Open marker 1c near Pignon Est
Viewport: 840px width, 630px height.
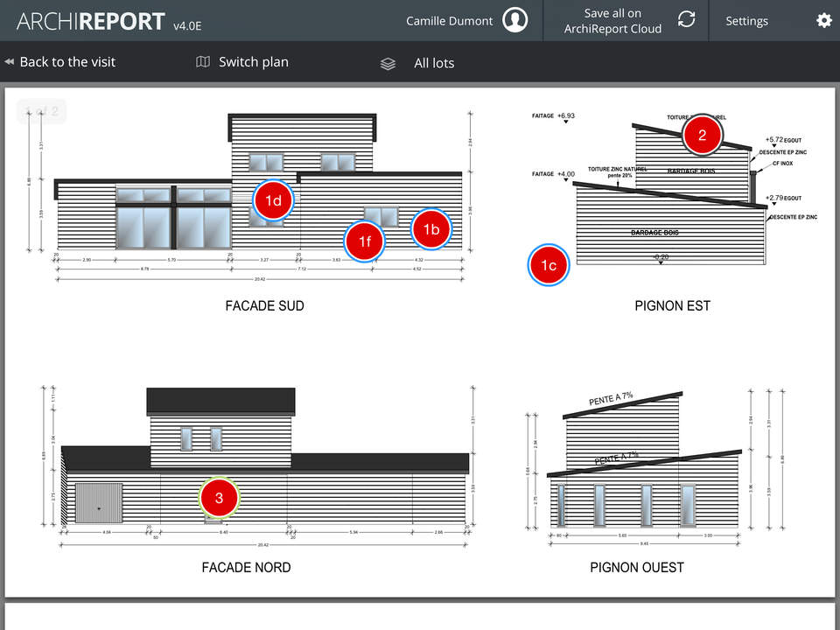[549, 265]
